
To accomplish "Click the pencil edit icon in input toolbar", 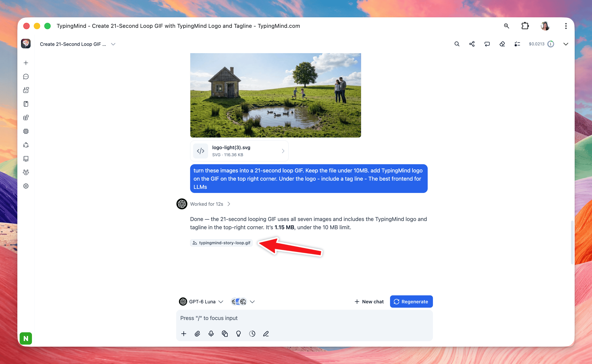I will [x=266, y=334].
